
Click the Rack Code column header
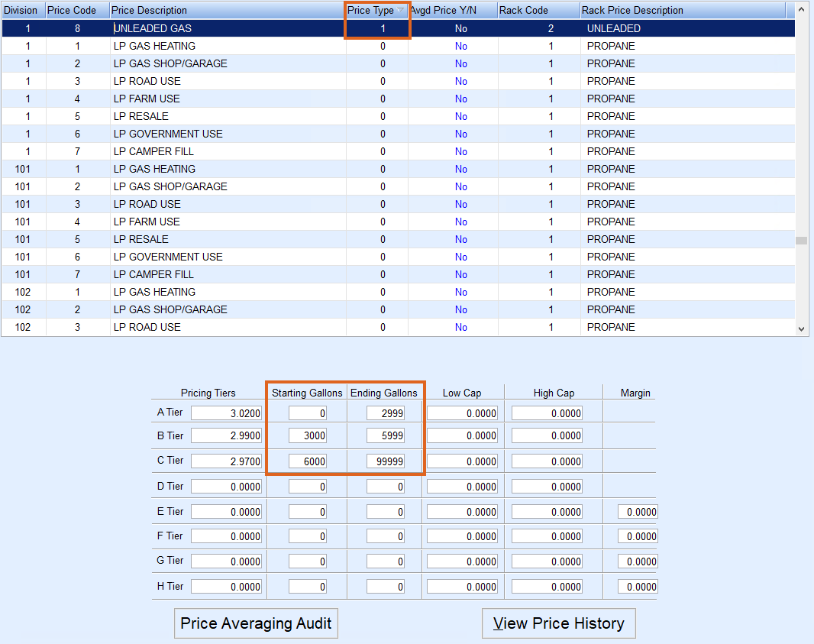[539, 11]
